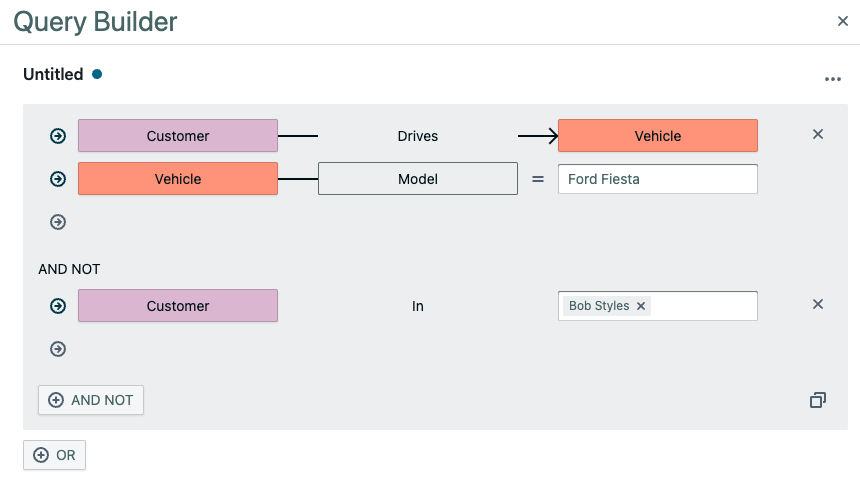Viewport: 860px width, 482px height.
Task: Click arrow icon beside Vehicle Model row
Action: [x=58, y=179]
